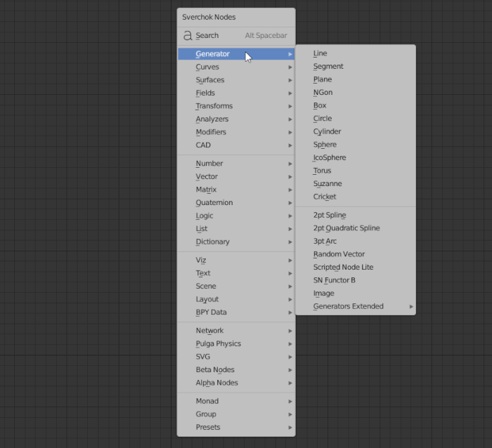The width and height of the screenshot is (492, 448).
Task: Choose the 2pt Spline node
Action: coord(356,215)
